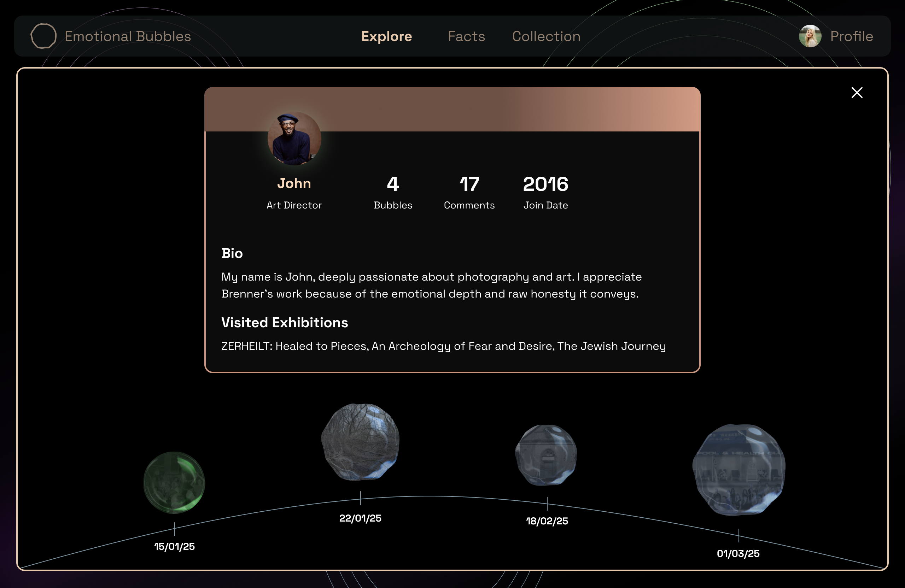Close the John profile overlay
Image resolution: width=905 pixels, height=588 pixels.
(857, 93)
